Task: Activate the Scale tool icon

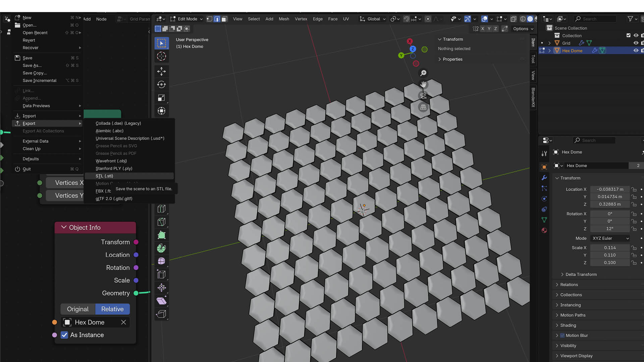Action: click(161, 98)
